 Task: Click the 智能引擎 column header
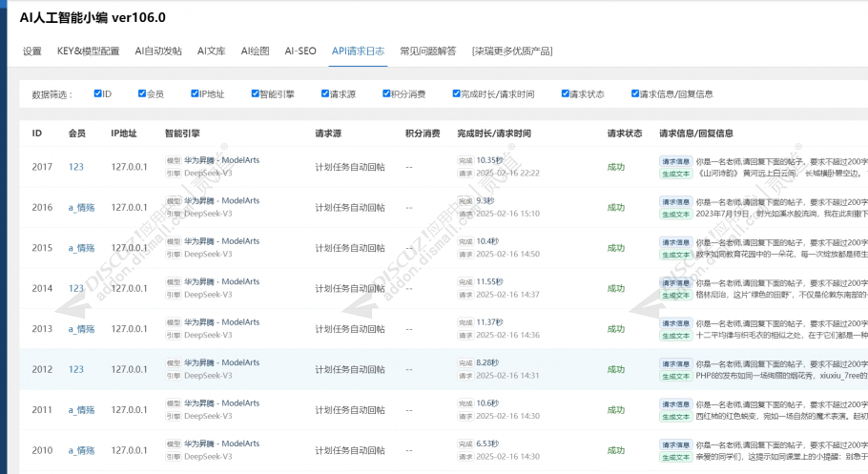click(182, 133)
